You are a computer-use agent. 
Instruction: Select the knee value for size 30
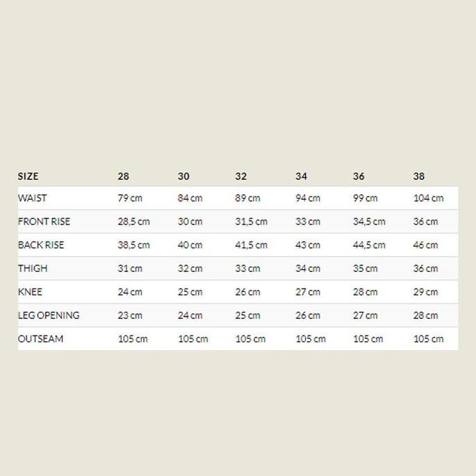pyautogui.click(x=190, y=293)
